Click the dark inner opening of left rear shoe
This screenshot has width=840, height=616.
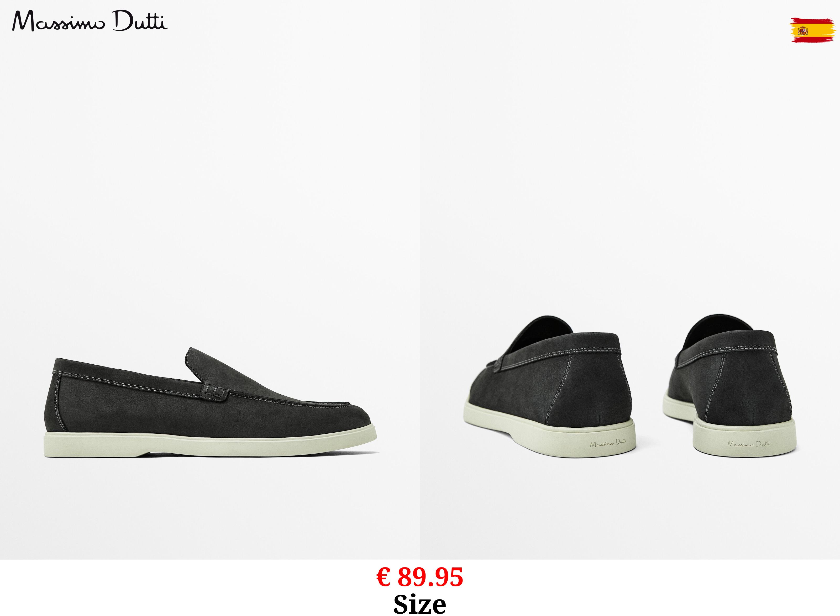(545, 332)
